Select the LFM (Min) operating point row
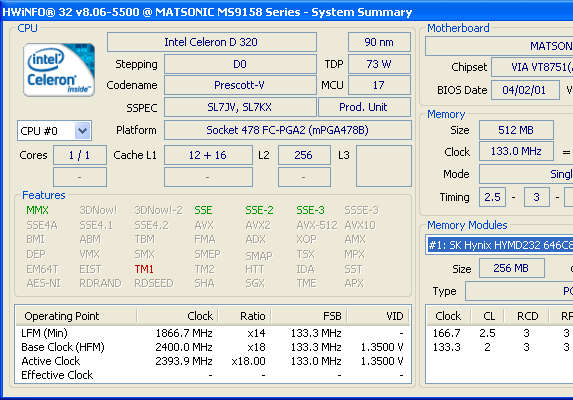Viewport: 573px width, 400px height. [x=213, y=333]
